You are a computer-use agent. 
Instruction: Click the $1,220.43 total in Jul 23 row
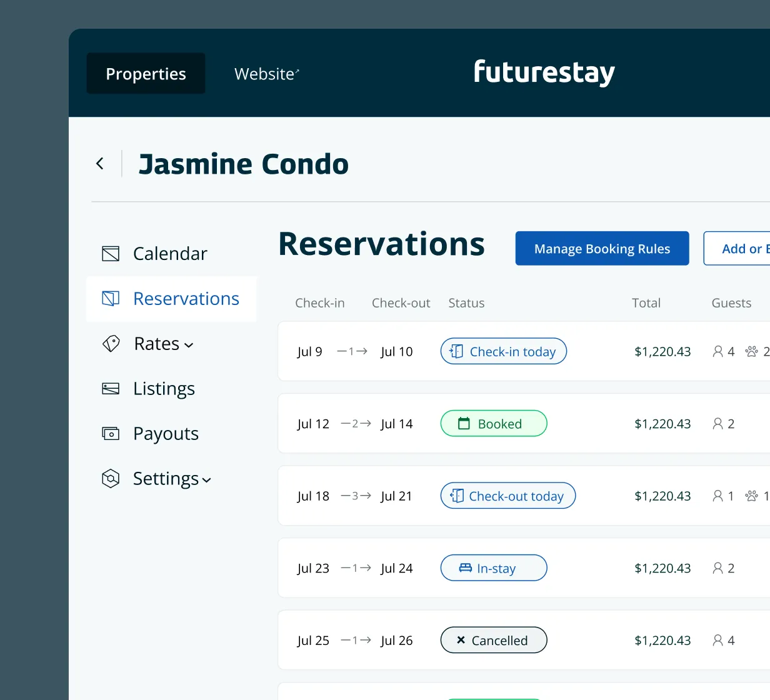pyautogui.click(x=662, y=568)
